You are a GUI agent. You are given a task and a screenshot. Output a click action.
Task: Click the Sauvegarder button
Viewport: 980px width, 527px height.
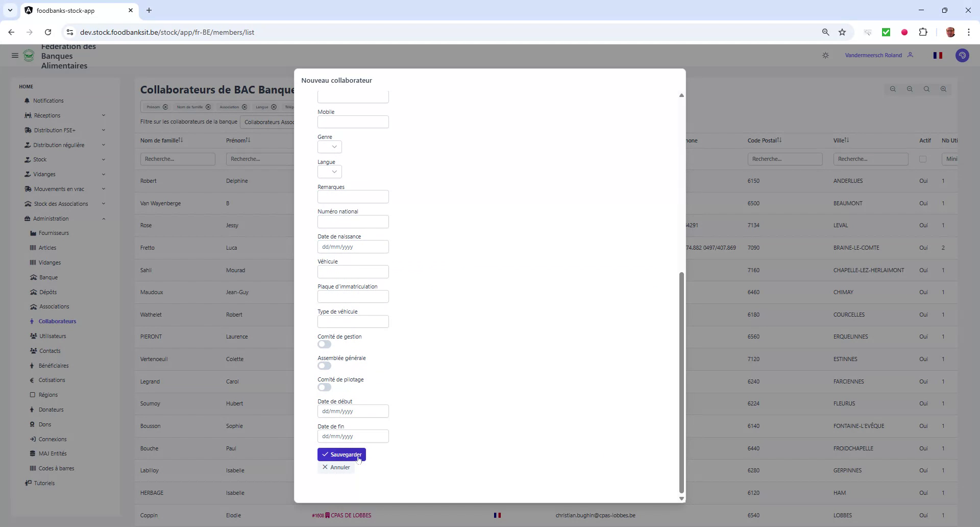pos(341,454)
